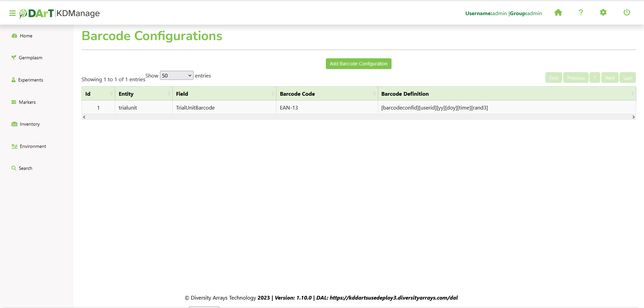The width and height of the screenshot is (644, 308).
Task: Click the DArT KDManage logo
Action: (x=60, y=13)
